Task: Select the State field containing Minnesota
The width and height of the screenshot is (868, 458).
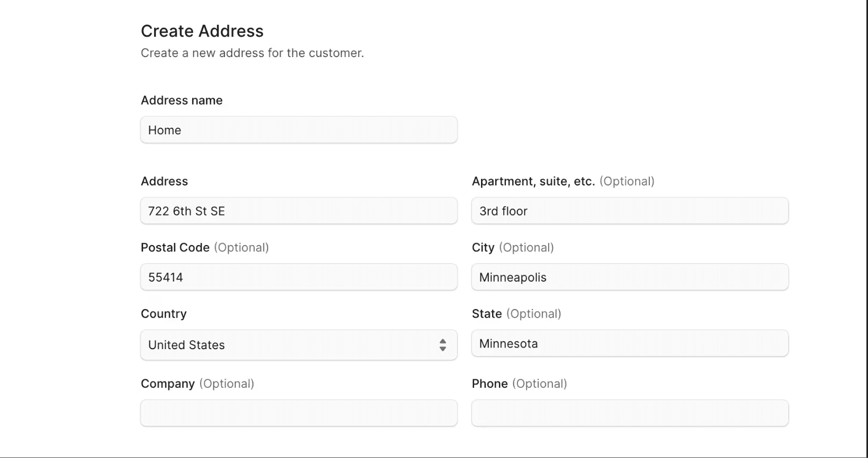Action: [x=629, y=343]
